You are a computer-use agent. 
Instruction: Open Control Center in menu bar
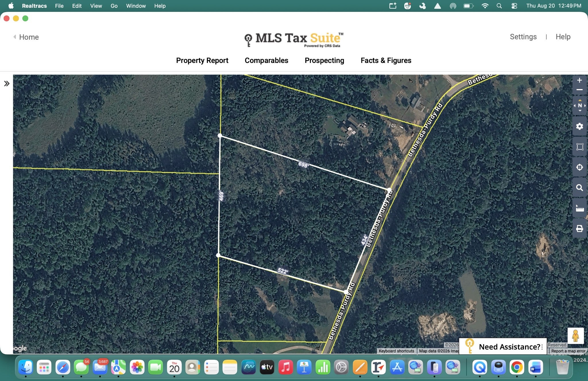[x=514, y=6]
